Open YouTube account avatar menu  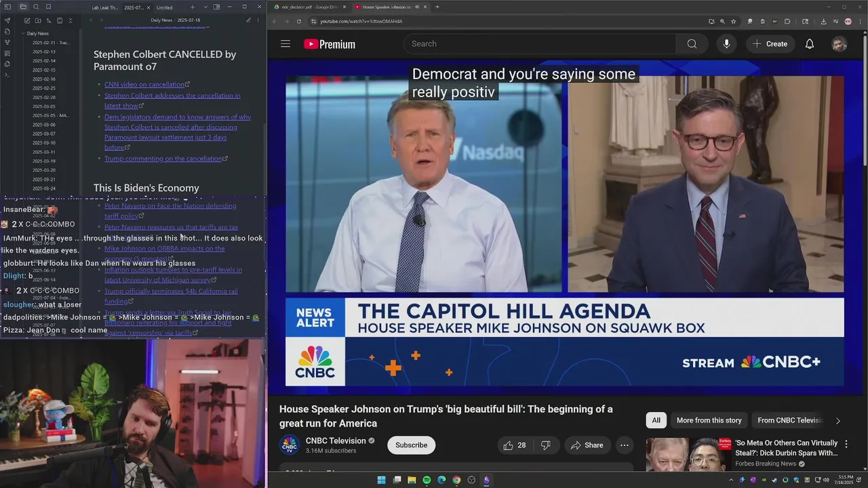[x=840, y=44]
